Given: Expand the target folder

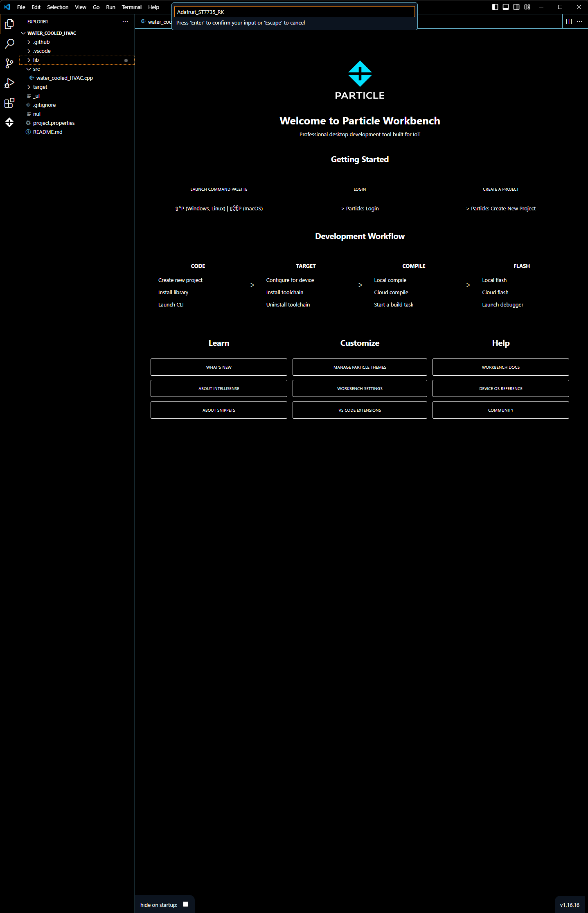Looking at the screenshot, I should [x=40, y=87].
